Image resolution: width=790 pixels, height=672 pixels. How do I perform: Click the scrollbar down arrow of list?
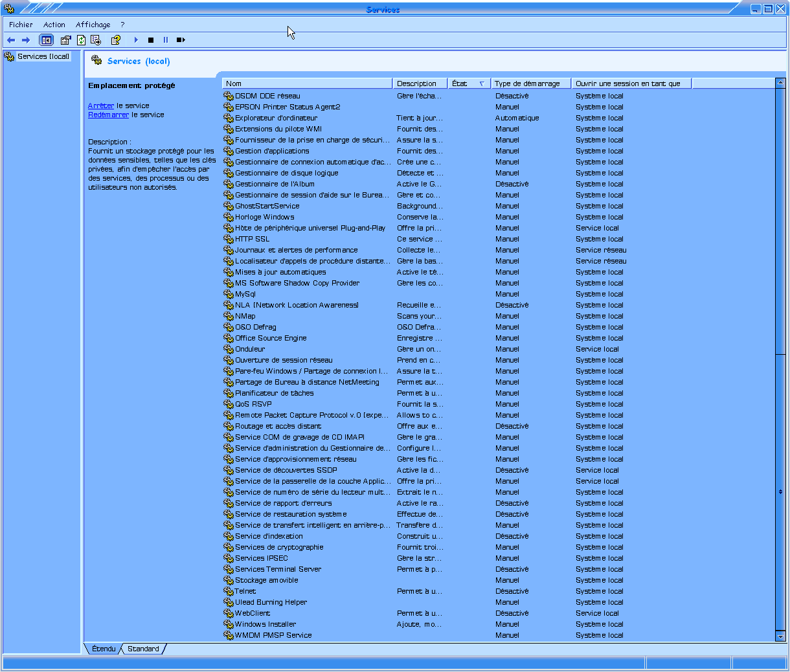(780, 637)
